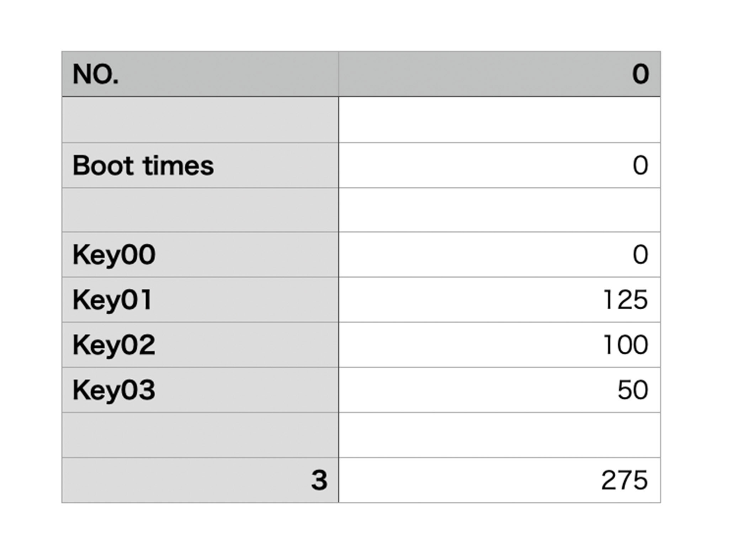The image size is (747, 560).
Task: Click empty value cell above 275
Action: click(x=499, y=435)
